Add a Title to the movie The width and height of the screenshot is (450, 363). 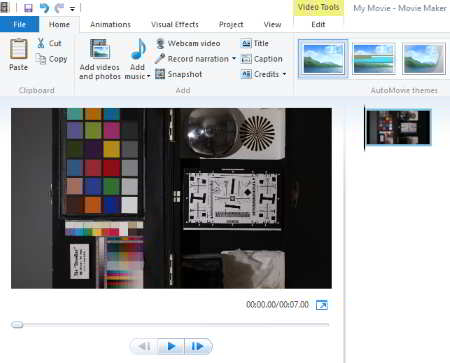[255, 43]
